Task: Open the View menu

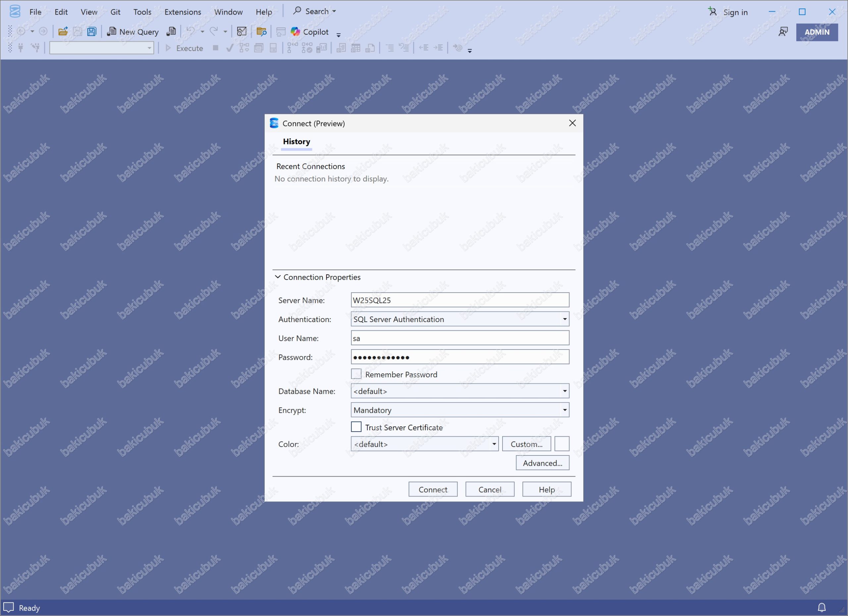Action: click(x=89, y=12)
